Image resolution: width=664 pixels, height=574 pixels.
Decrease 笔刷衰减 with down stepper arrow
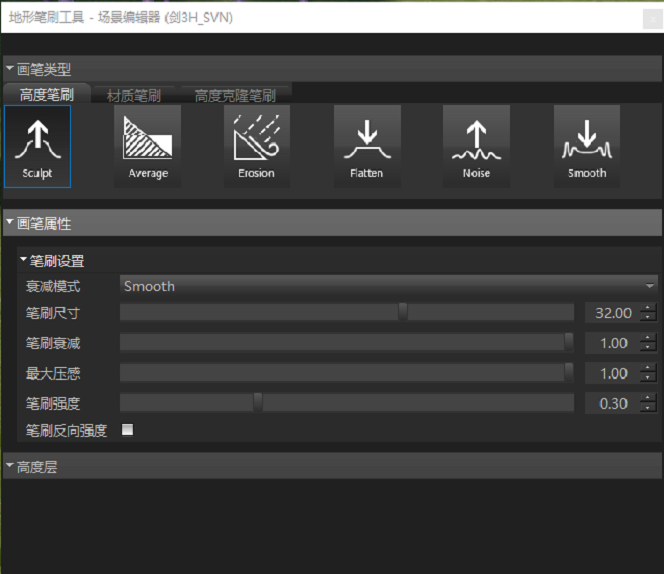(x=648, y=347)
